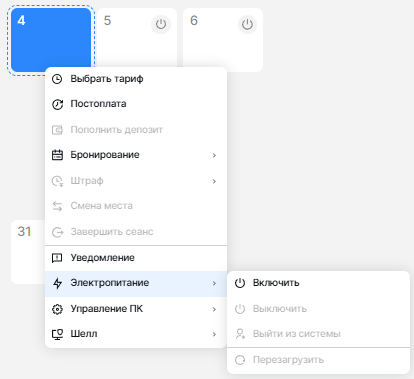Click the calendar icon next to Бронирование
The image size is (414, 379).
coord(57,155)
